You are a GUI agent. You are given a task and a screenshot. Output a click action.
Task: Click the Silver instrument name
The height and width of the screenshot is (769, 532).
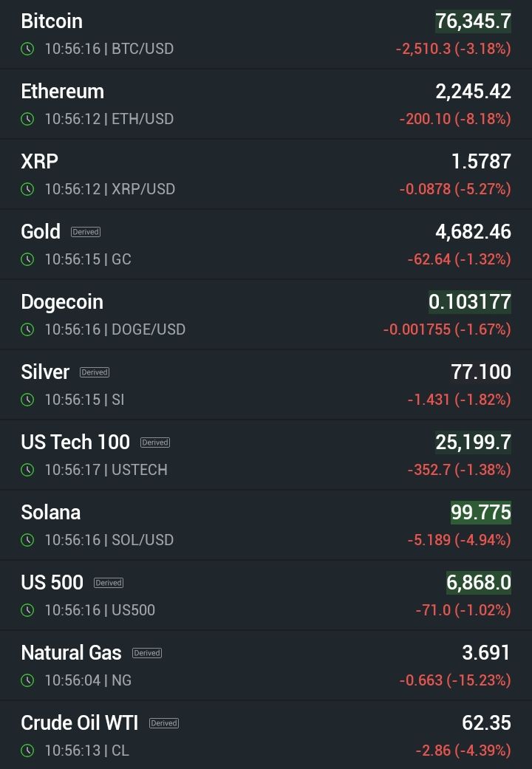45,372
